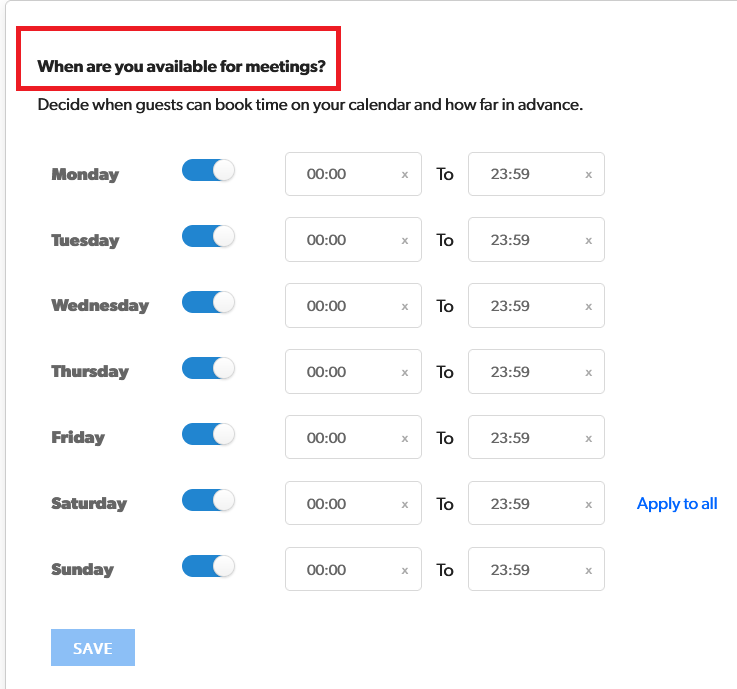Clear Saturday start time with x icon

click(405, 504)
